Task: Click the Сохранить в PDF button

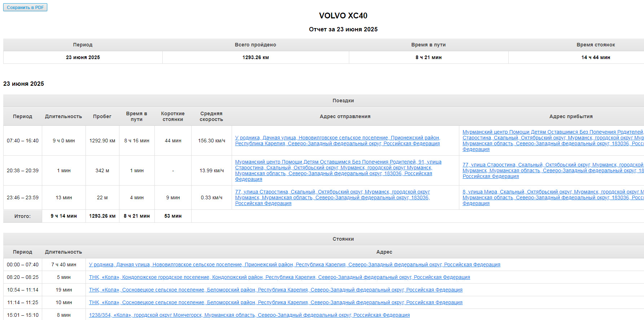Action: coord(25,7)
